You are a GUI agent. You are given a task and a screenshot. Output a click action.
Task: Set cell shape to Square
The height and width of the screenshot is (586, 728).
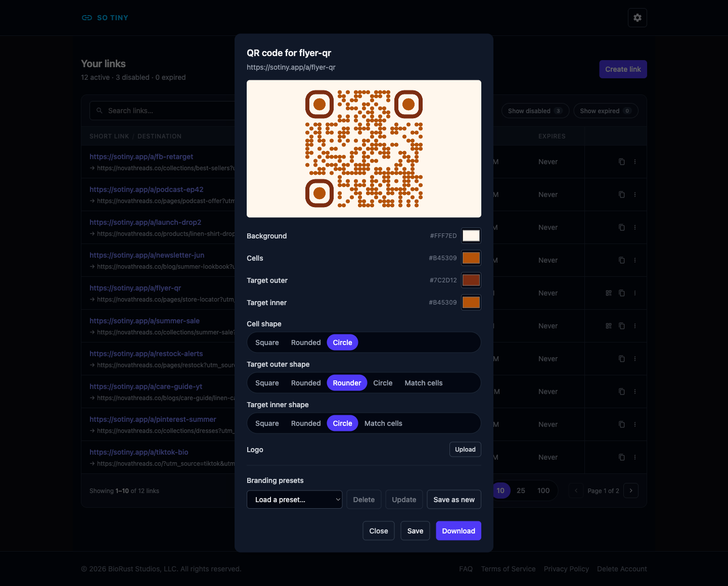coord(267,343)
